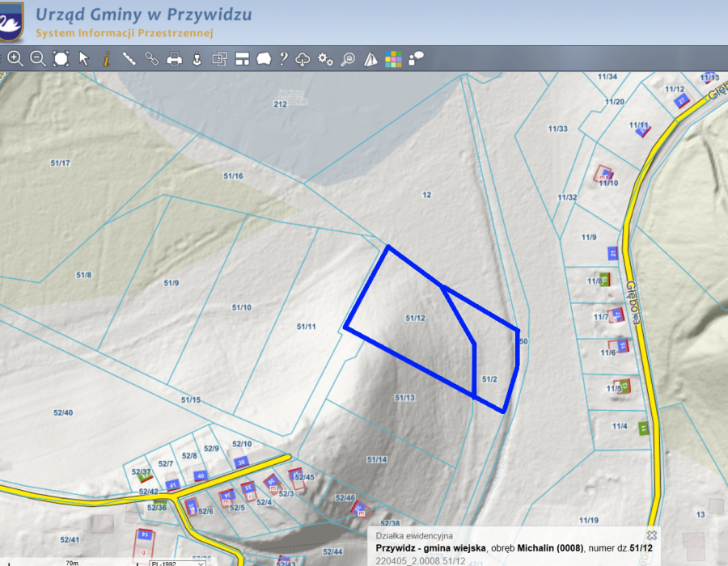728x566 pixels.
Task: Open the settings gears icon
Action: (325, 58)
